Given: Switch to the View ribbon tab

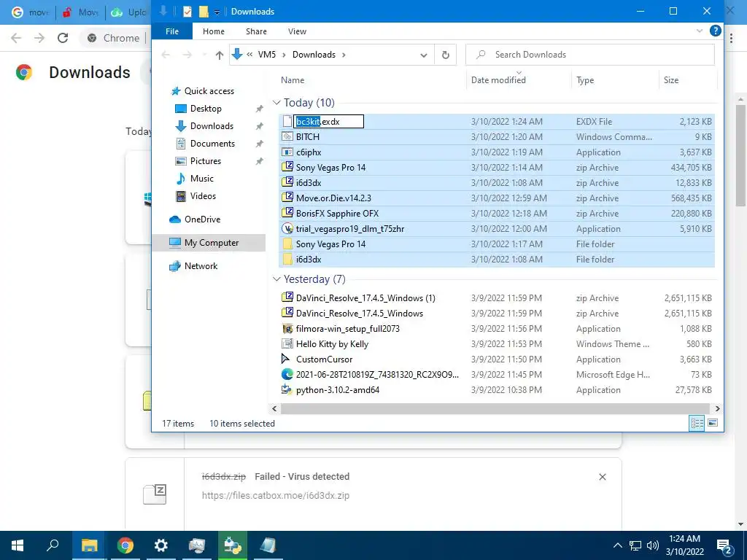Looking at the screenshot, I should (298, 31).
